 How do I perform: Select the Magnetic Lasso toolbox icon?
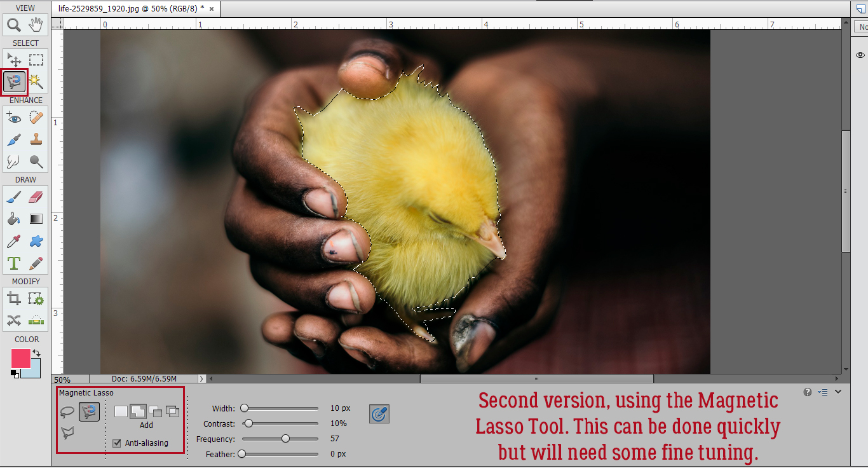click(x=14, y=81)
